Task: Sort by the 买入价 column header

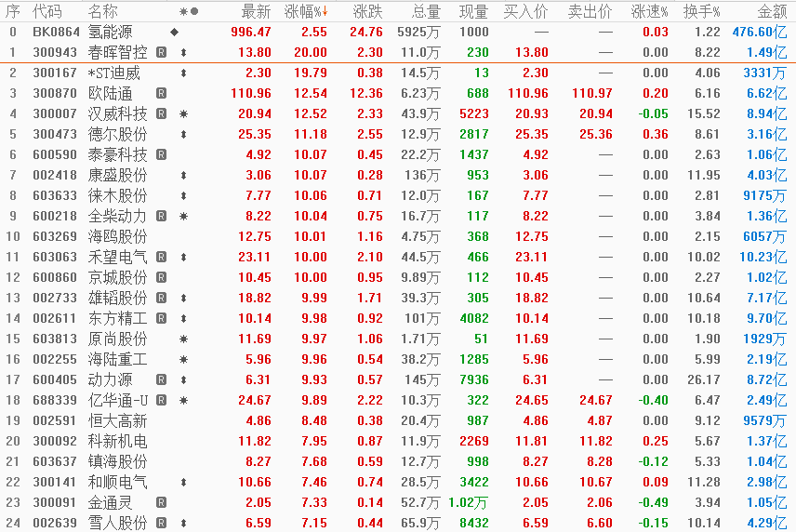Action: pyautogui.click(x=525, y=11)
